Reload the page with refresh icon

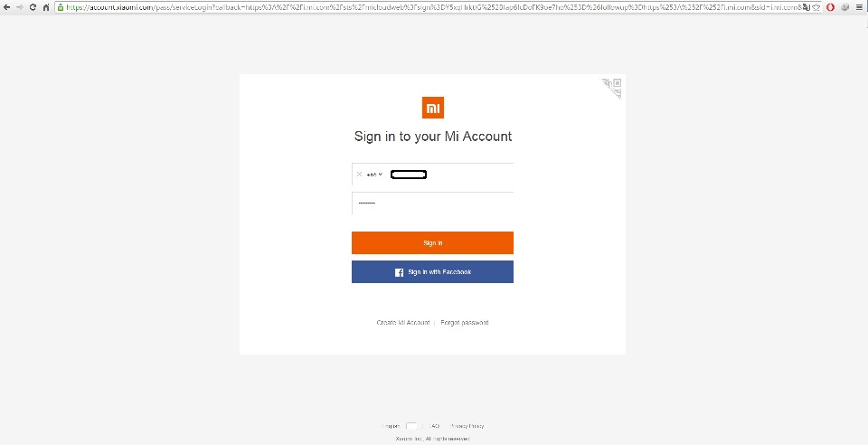[33, 7]
